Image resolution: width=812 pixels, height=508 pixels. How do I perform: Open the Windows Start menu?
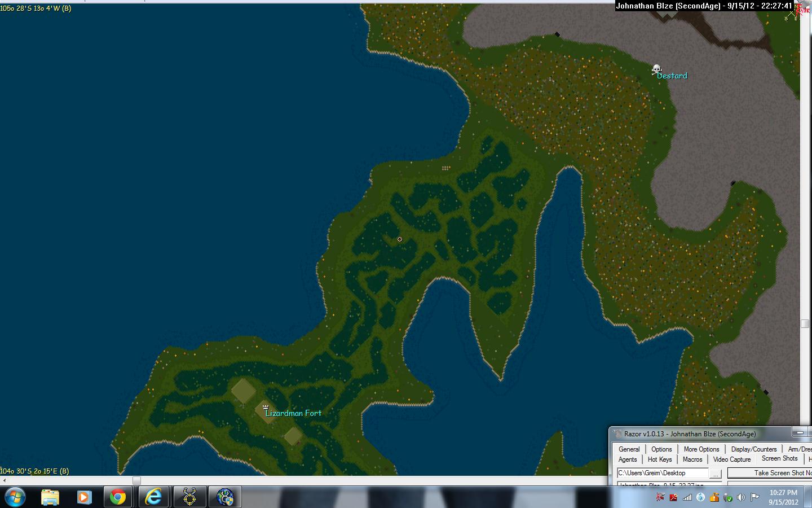(x=15, y=497)
